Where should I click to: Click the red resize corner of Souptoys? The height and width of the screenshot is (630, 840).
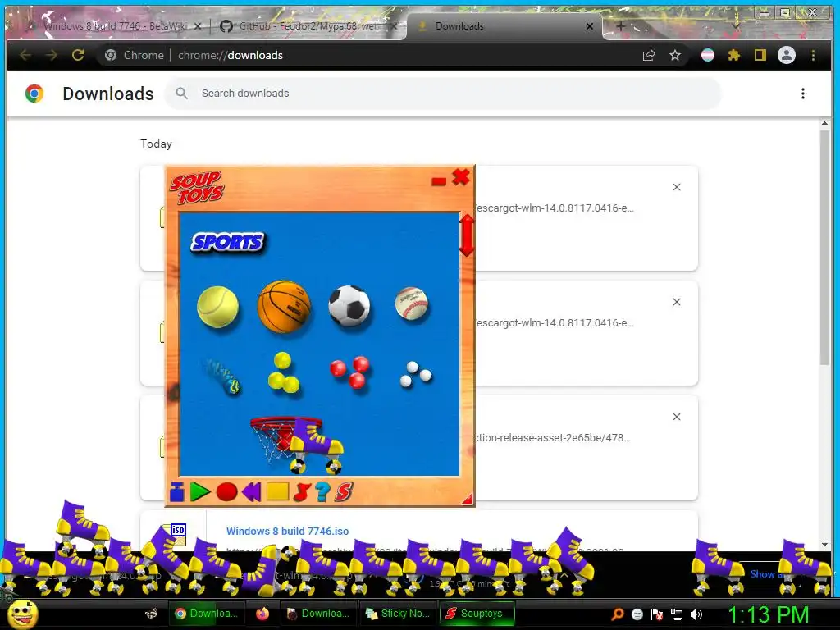468,500
